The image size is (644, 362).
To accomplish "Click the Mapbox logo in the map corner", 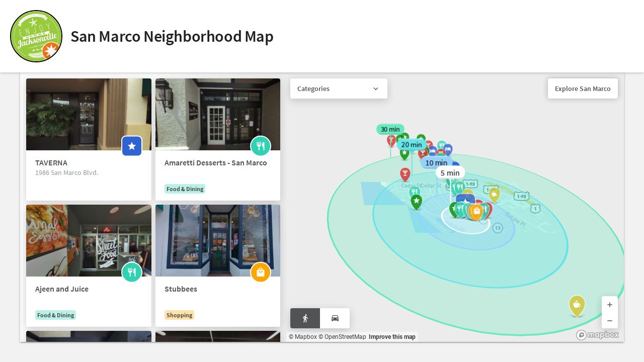I will [x=598, y=335].
